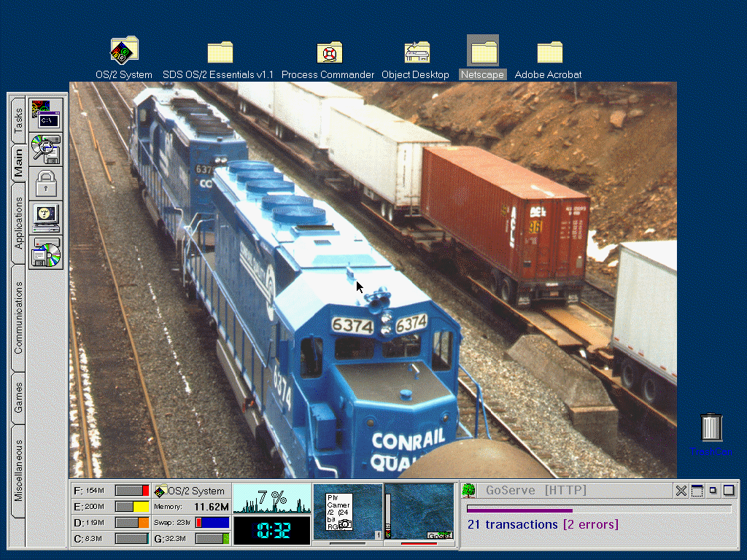Close the GoServe window with the X button

[x=681, y=491]
